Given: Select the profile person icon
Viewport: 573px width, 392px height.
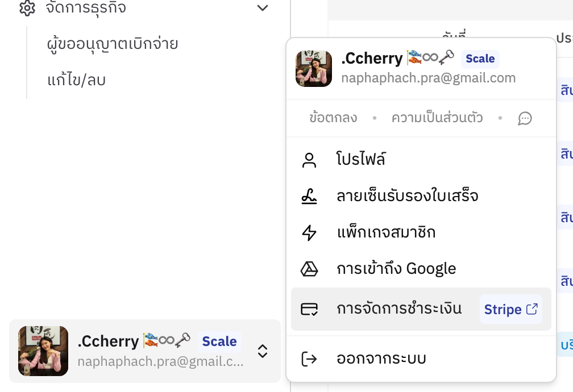Looking at the screenshot, I should [x=309, y=159].
